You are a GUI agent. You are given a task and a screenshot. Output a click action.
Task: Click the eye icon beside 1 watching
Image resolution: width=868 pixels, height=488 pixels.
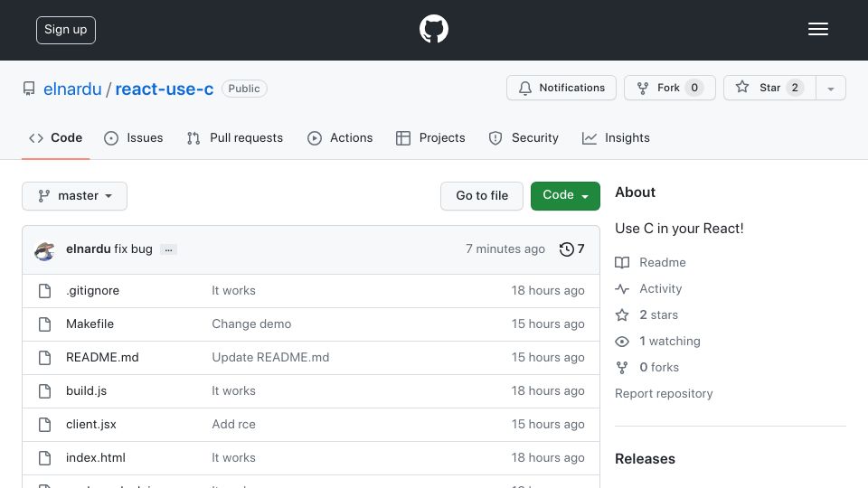pos(622,342)
